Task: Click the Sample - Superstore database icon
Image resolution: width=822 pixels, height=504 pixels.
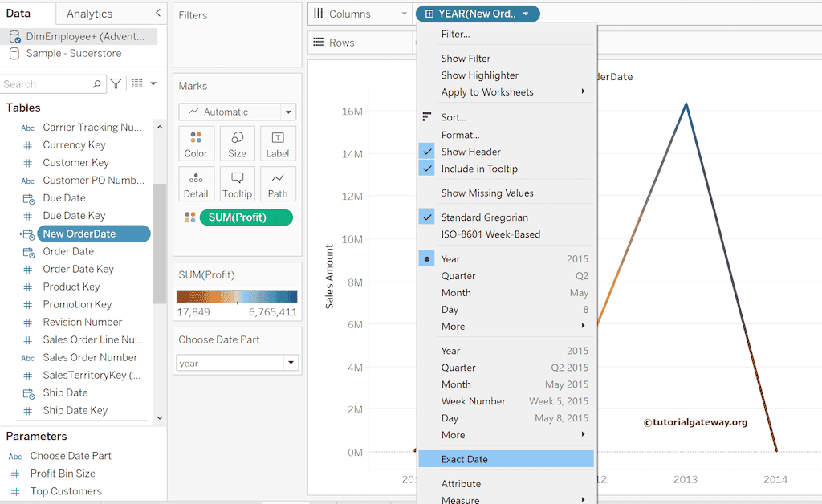Action: [14, 54]
